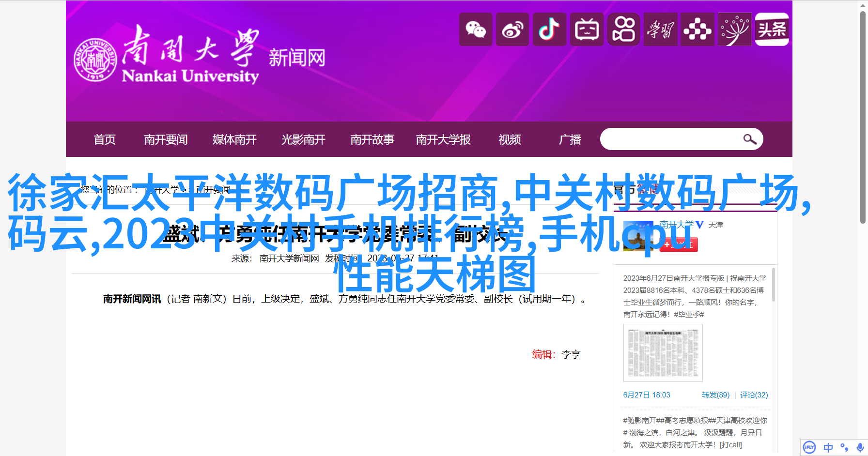This screenshot has height=456, width=868.
Task: Go to 首页 home menu item
Action: (105, 140)
